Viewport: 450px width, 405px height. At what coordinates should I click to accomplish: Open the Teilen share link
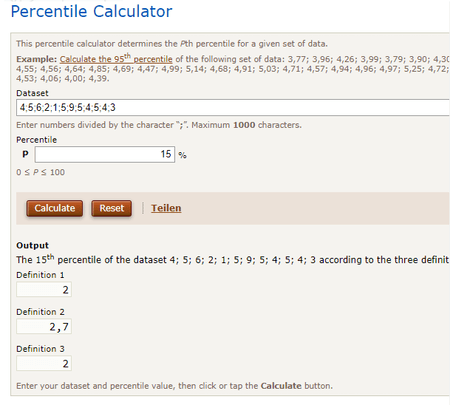pos(166,208)
